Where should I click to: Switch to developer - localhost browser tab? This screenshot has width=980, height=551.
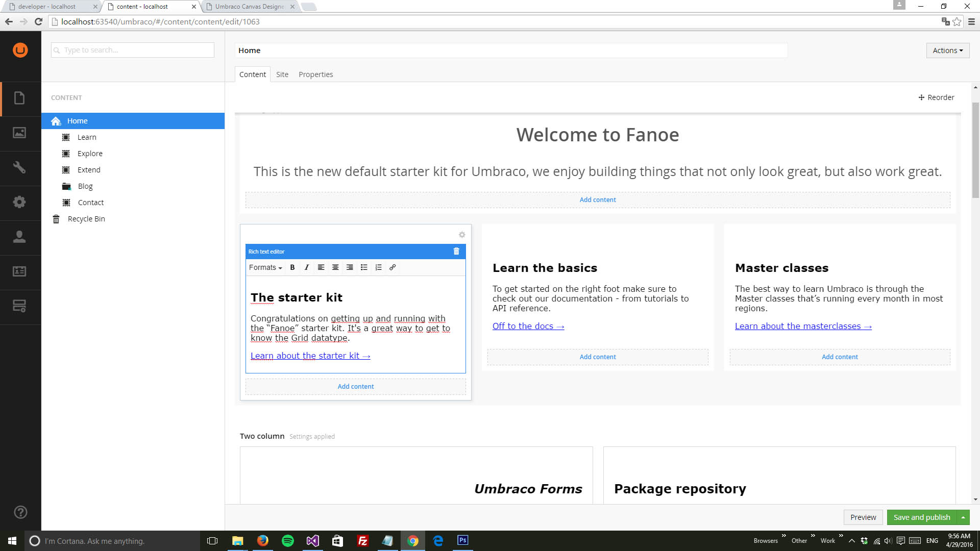(x=51, y=7)
